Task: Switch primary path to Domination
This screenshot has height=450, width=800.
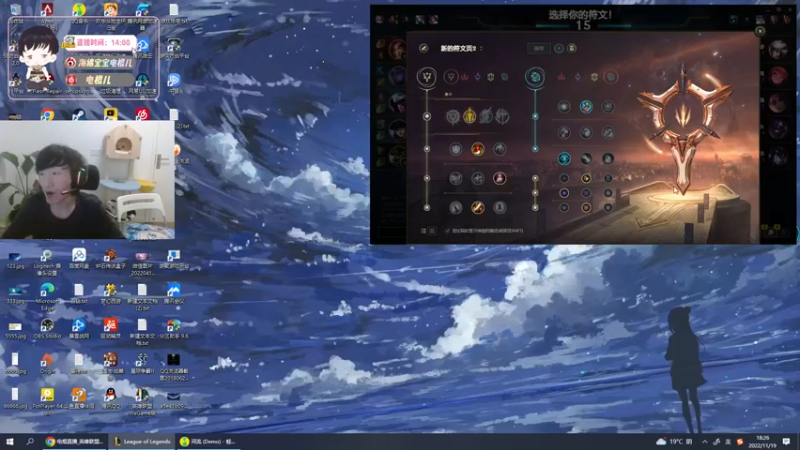Action: coord(465,77)
